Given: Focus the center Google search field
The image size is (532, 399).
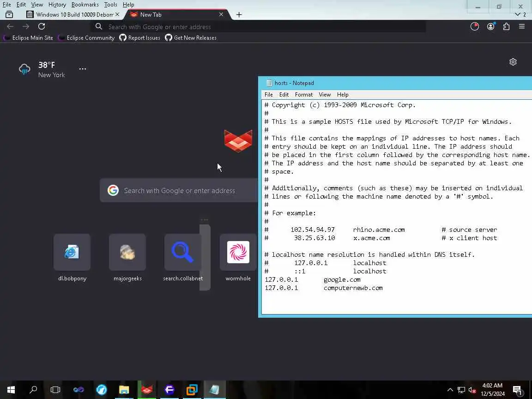Looking at the screenshot, I should coord(179,190).
